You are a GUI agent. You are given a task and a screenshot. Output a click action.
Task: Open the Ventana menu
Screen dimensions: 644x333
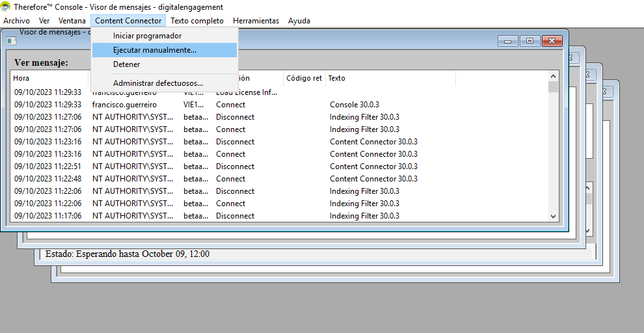coord(72,21)
